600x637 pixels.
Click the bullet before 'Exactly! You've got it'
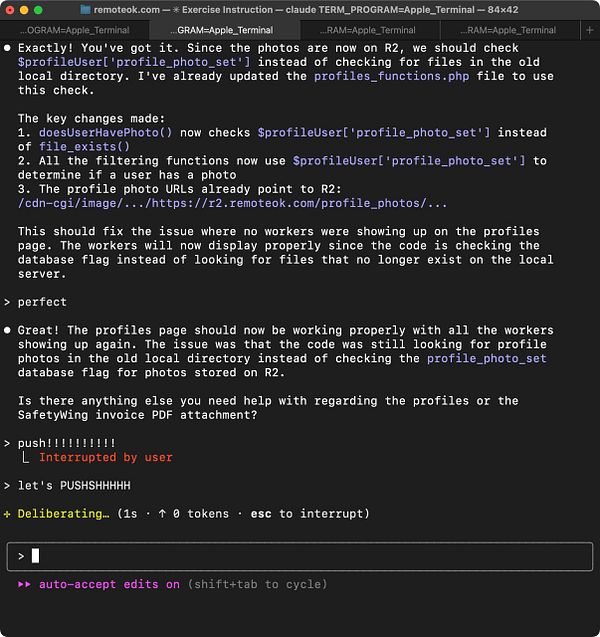[x=7, y=48]
